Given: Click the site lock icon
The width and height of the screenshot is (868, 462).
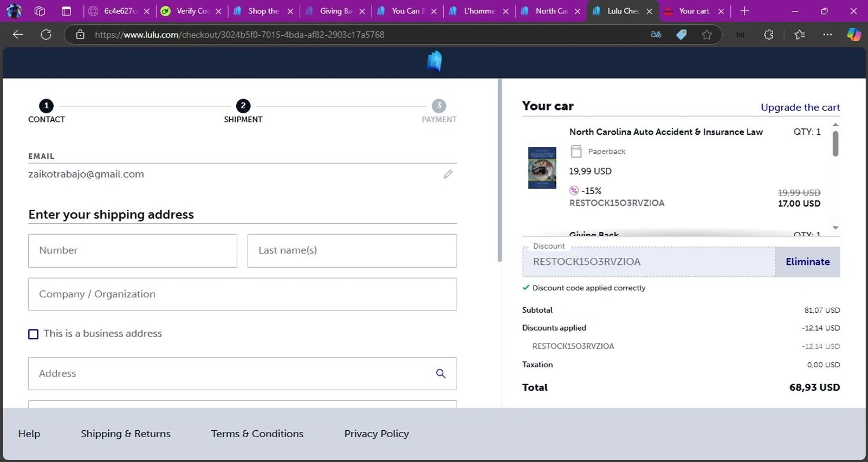Looking at the screenshot, I should tap(80, 35).
